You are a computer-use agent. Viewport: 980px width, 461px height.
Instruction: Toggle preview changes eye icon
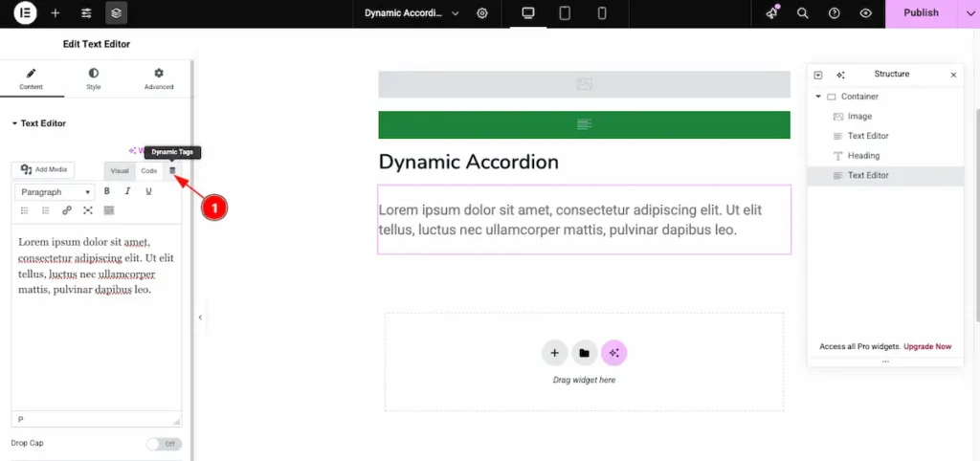click(x=865, y=13)
